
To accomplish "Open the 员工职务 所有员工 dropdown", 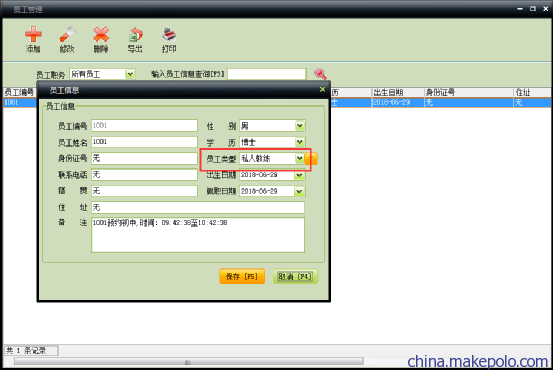I will 130,74.
